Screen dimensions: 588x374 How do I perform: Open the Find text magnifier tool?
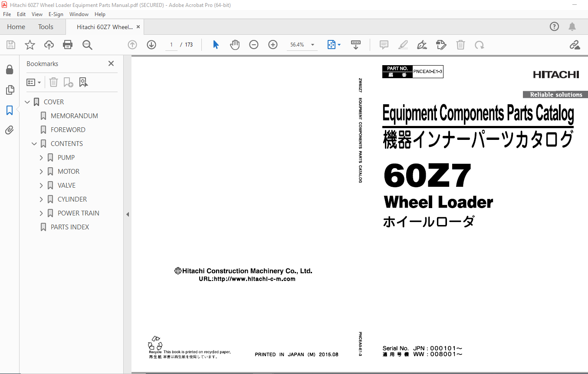click(x=87, y=45)
